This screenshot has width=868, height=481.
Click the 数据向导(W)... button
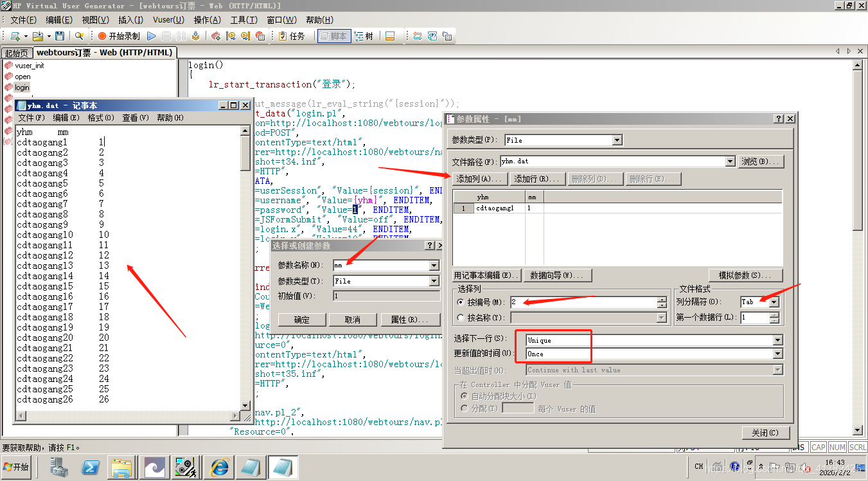pyautogui.click(x=556, y=275)
